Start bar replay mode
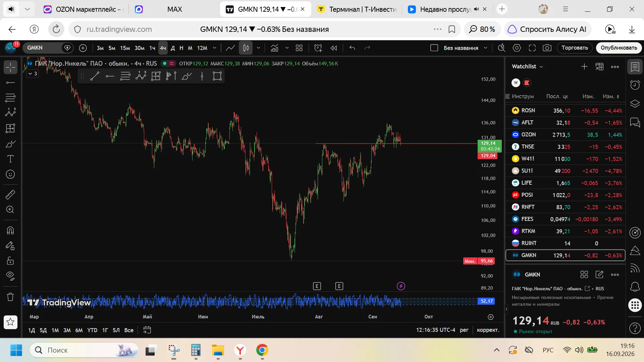 [x=334, y=48]
